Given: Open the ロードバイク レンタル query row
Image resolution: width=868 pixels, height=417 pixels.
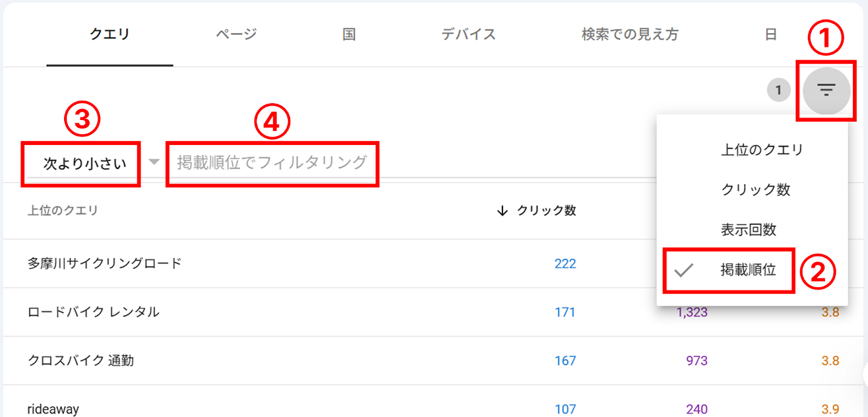Looking at the screenshot, I should tap(93, 312).
